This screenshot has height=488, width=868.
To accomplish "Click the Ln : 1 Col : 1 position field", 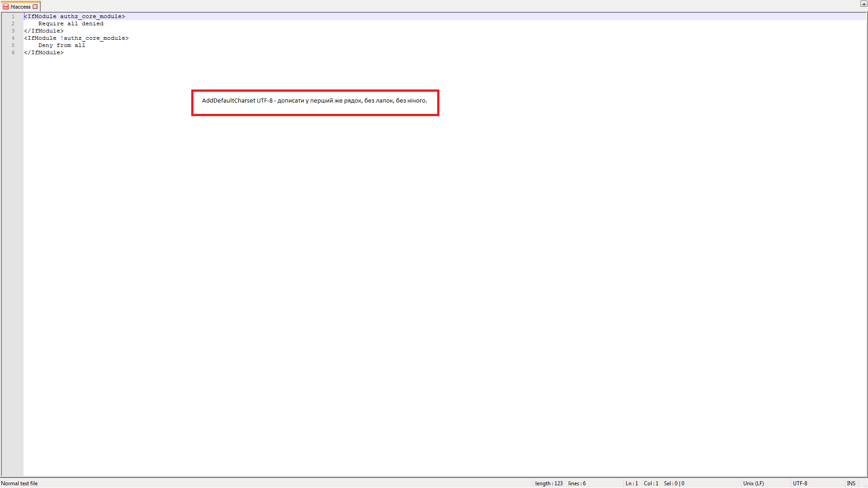I will [642, 483].
